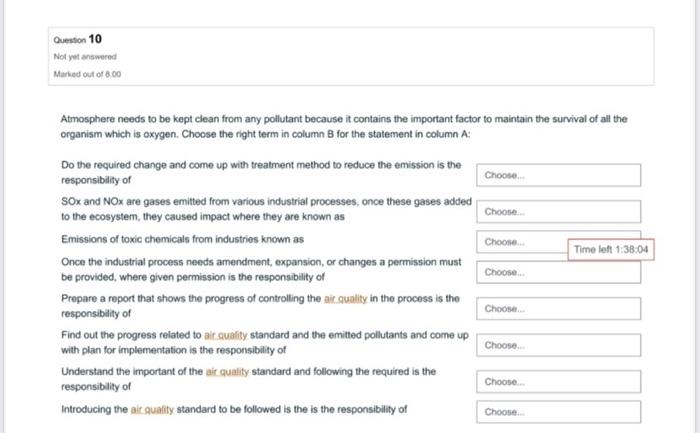Click the 'Emissions of toxic chemicals' statement text
Image resolution: width=700 pixels, height=433 pixels.
point(182,240)
